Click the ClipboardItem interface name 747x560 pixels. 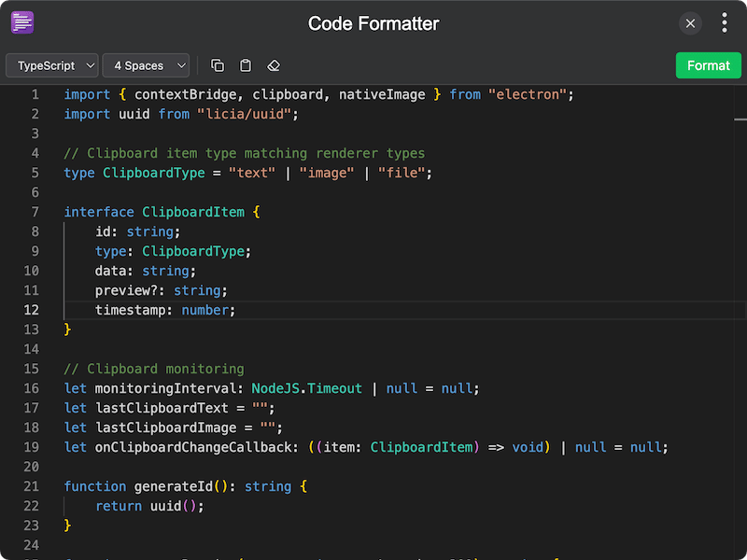coord(192,212)
